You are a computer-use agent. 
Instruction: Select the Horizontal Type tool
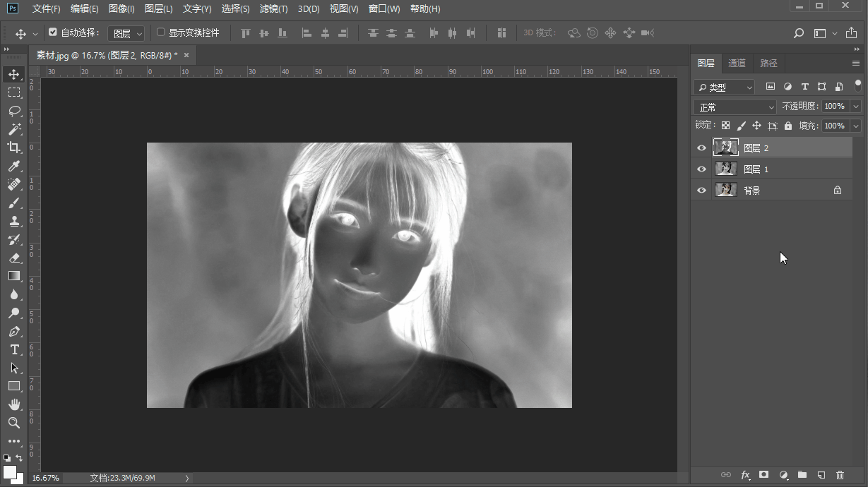point(14,349)
